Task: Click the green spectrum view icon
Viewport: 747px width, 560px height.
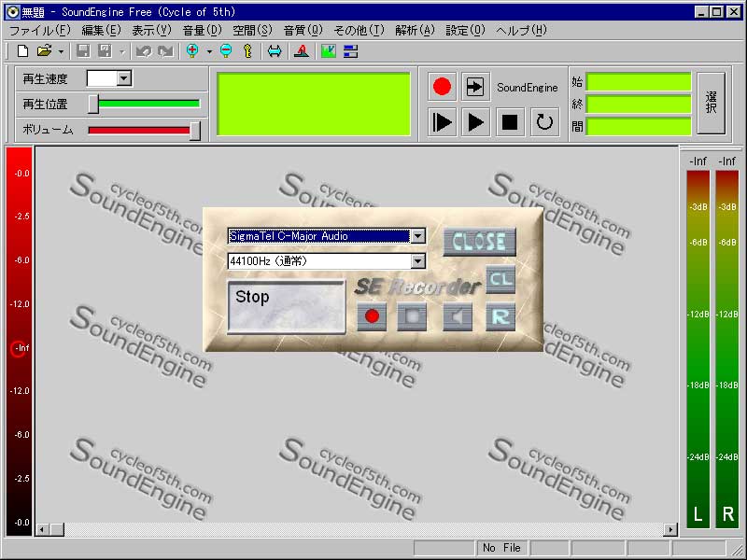Action: click(x=329, y=51)
